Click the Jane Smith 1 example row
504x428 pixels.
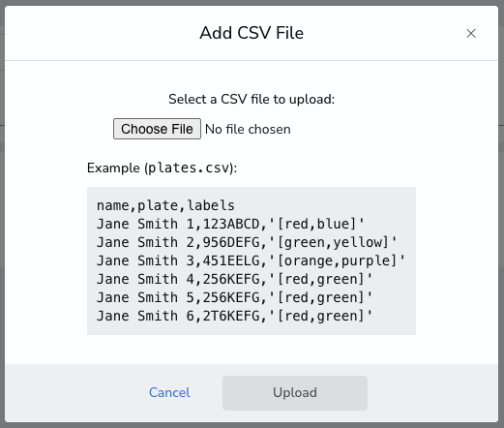230,224
